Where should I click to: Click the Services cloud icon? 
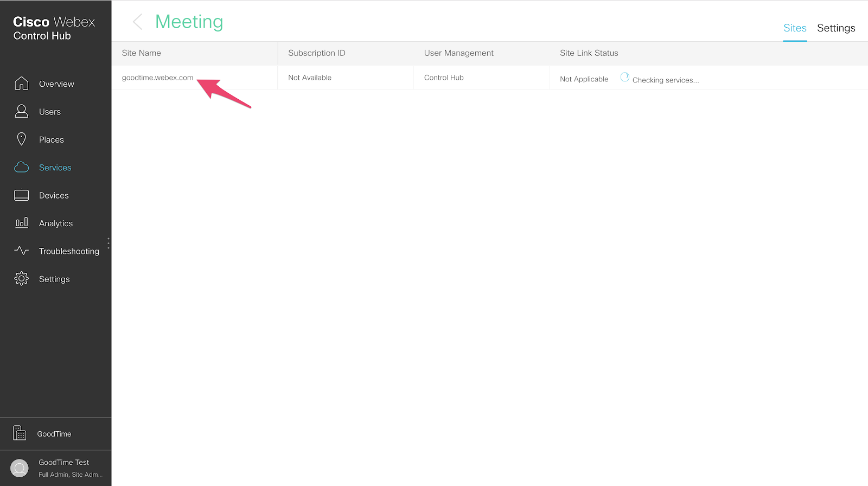[x=21, y=167]
